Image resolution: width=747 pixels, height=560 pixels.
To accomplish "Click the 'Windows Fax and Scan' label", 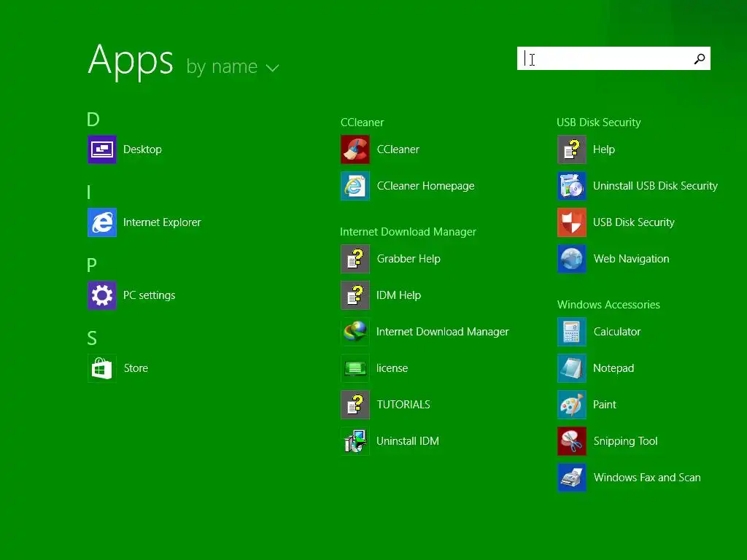I will [x=647, y=477].
